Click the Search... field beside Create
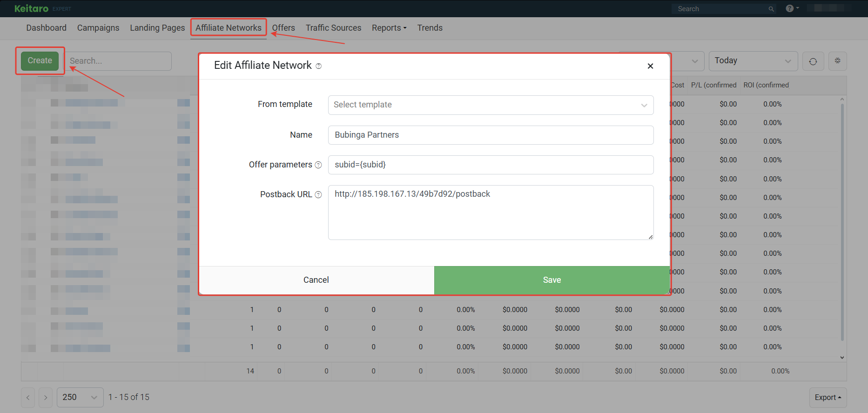The image size is (868, 413). coord(118,61)
